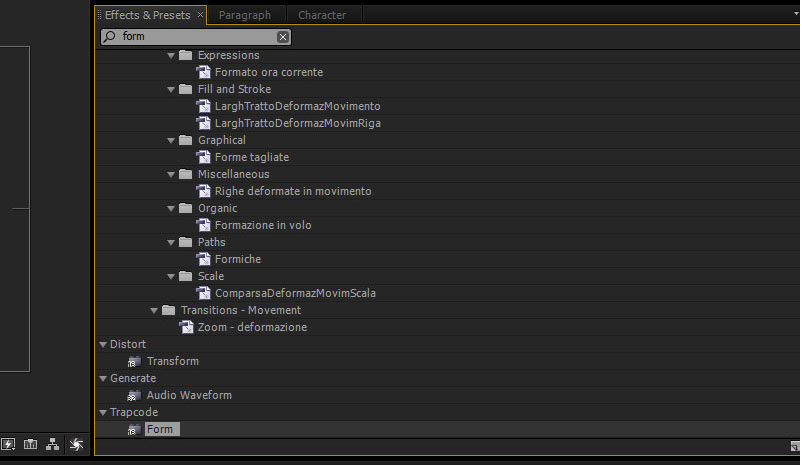Screen dimensions: 802x465
Task: Select the Zoom - deformazione preset
Action: [x=252, y=327]
